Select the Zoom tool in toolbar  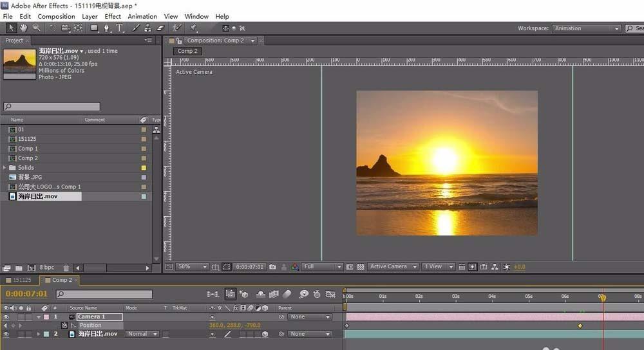(36, 28)
